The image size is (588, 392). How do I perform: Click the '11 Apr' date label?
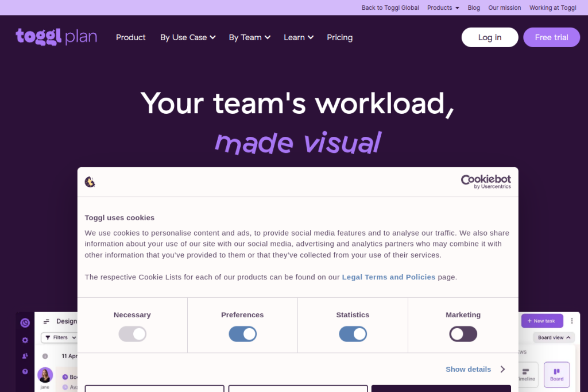click(69, 356)
